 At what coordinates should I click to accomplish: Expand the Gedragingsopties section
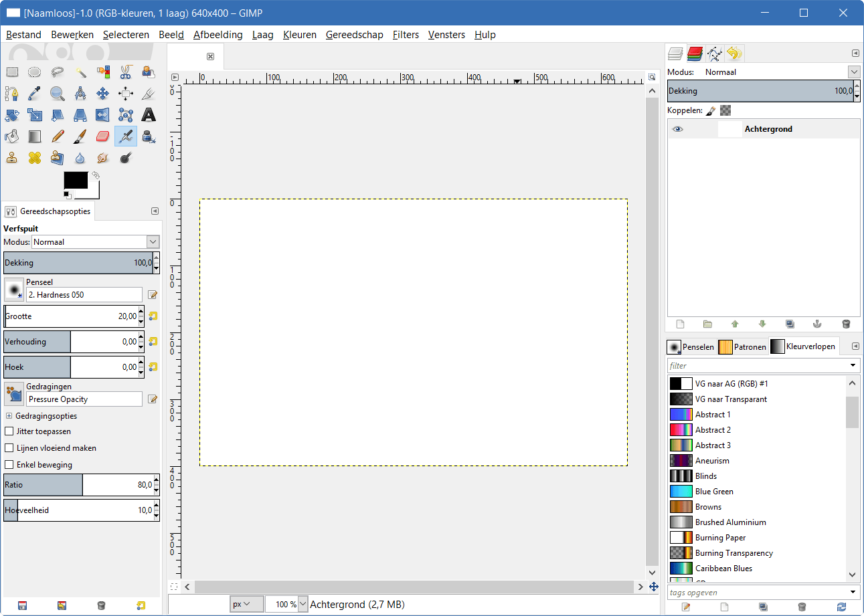click(x=9, y=416)
